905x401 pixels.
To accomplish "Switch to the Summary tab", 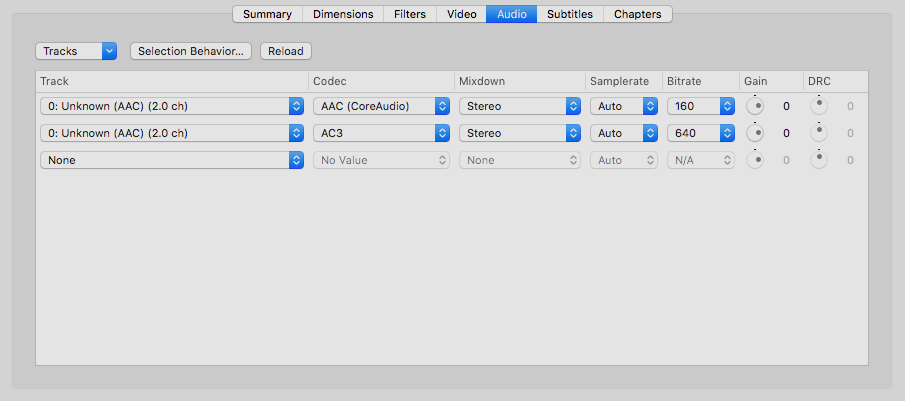I will pos(267,14).
